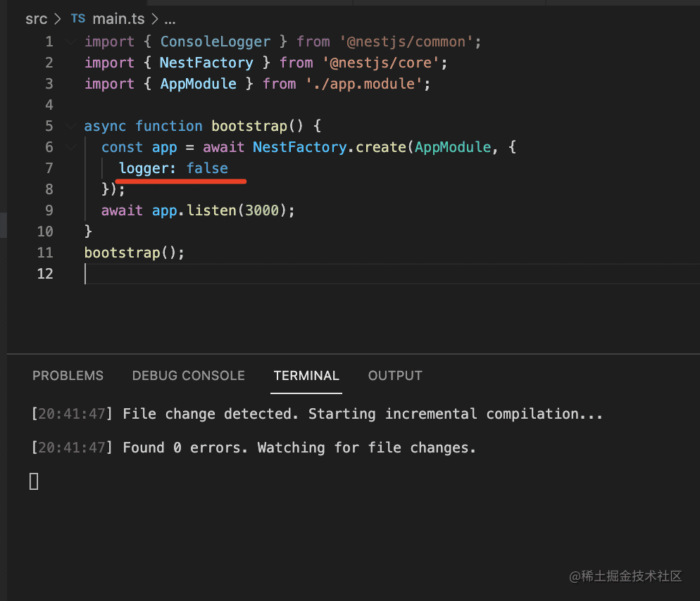Place cursor on ConsoleLogger import name
Viewport: 700px width, 601px height.
[215, 42]
